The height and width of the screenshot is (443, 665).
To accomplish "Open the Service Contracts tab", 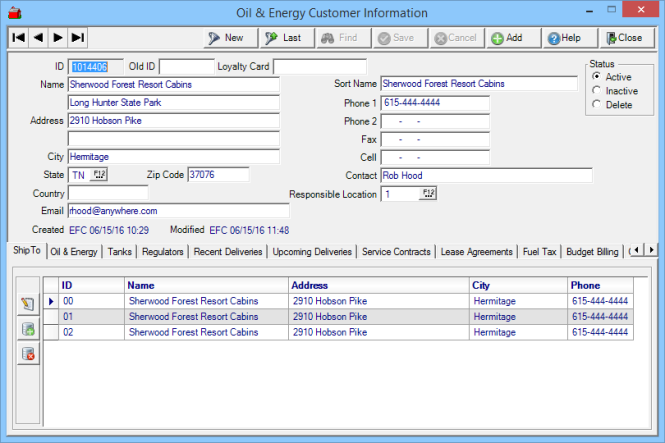I will pos(396,251).
